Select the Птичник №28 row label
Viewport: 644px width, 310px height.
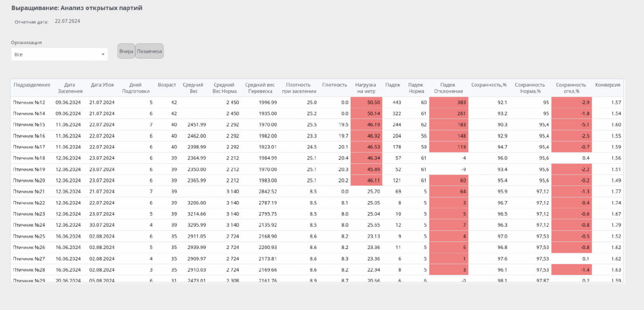point(29,270)
